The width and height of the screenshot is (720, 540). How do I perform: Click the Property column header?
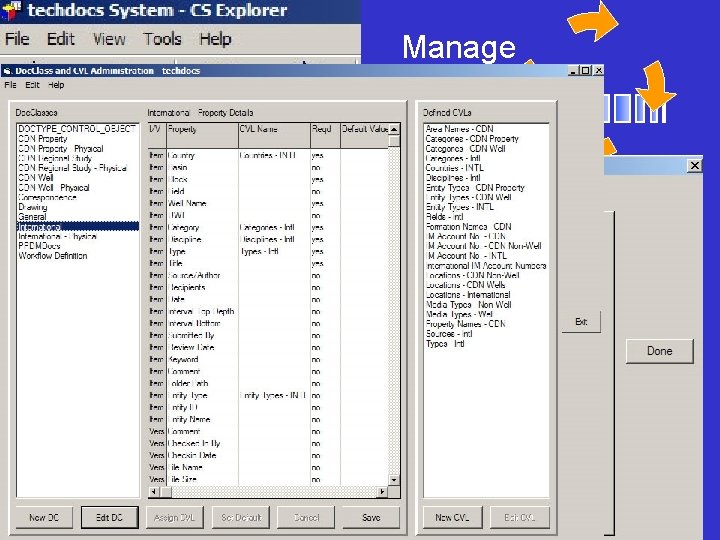coord(202,135)
